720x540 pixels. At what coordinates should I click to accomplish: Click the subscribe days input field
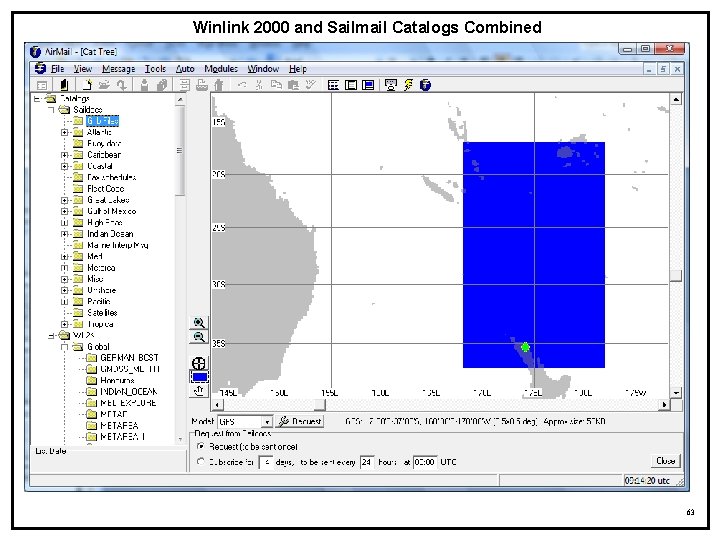(266, 462)
